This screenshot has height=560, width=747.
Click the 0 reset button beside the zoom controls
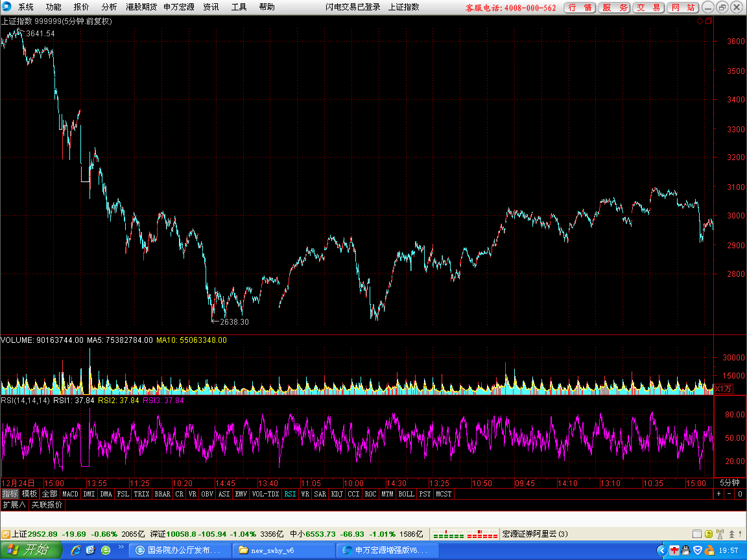tap(740, 494)
